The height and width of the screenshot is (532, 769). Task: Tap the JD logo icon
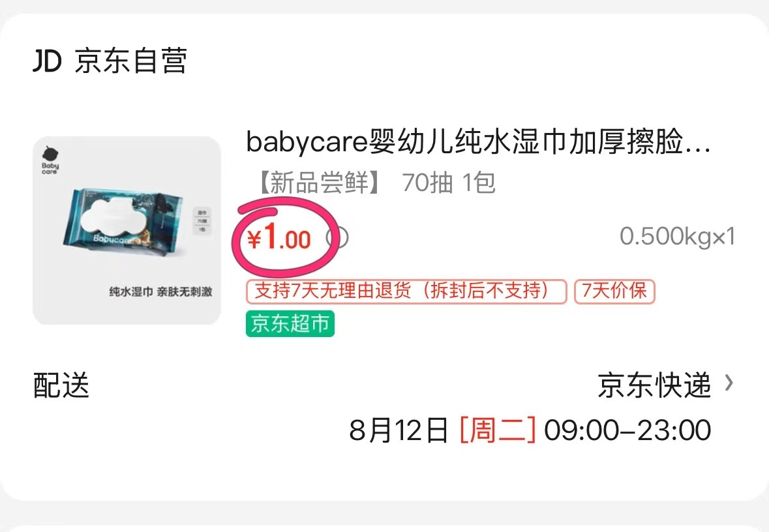click(x=47, y=61)
